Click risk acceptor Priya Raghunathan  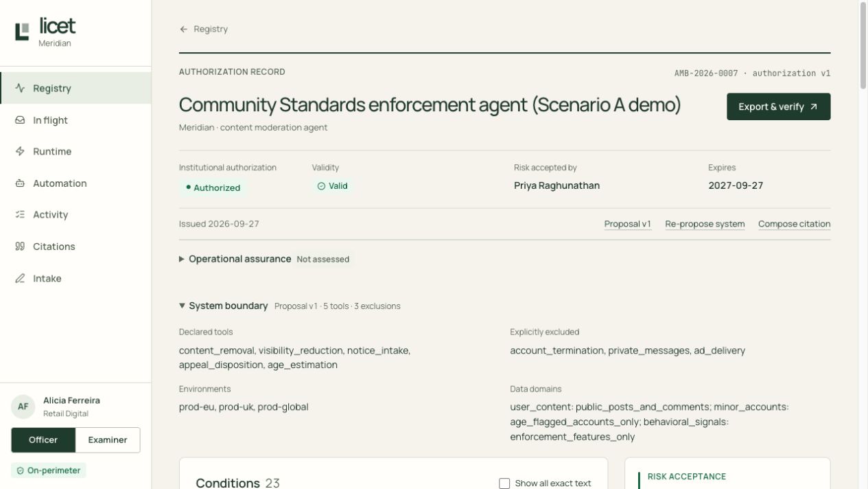556,185
